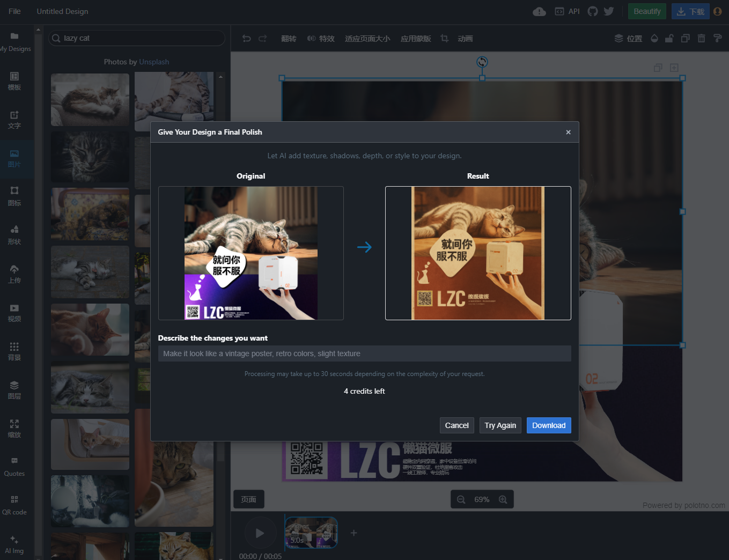Open the Twitter bird icon
The image size is (729, 560).
(609, 11)
